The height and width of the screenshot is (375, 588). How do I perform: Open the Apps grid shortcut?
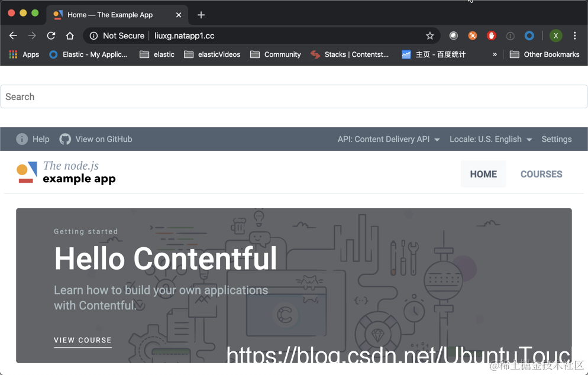pos(24,54)
